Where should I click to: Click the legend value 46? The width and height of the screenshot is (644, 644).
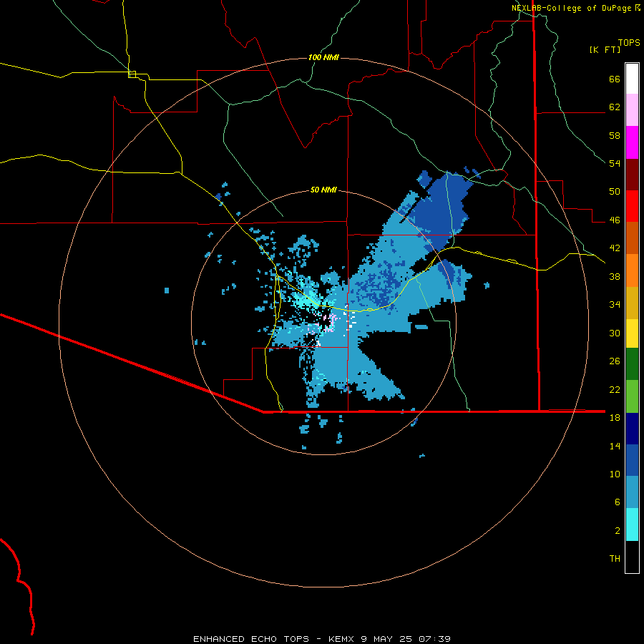pyautogui.click(x=615, y=220)
